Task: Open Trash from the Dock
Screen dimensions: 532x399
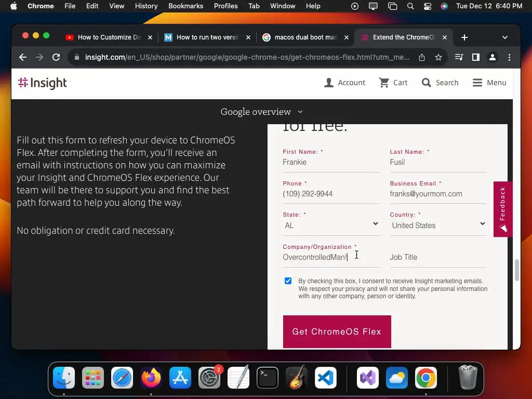Action: pyautogui.click(x=468, y=378)
